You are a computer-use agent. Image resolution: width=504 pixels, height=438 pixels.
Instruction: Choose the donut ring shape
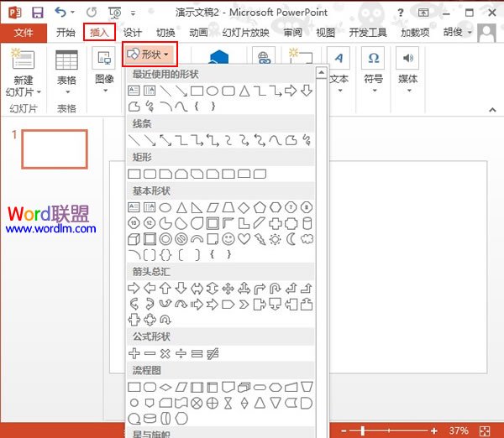165,239
